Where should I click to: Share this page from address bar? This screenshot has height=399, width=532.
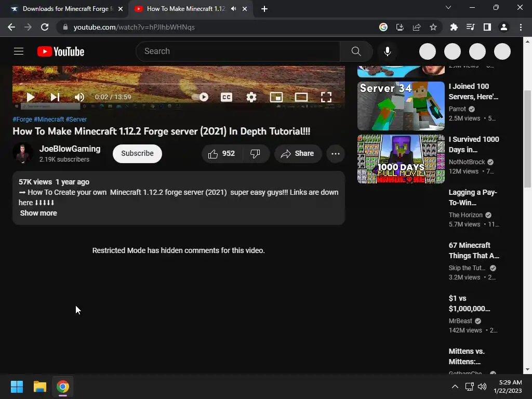point(417,27)
